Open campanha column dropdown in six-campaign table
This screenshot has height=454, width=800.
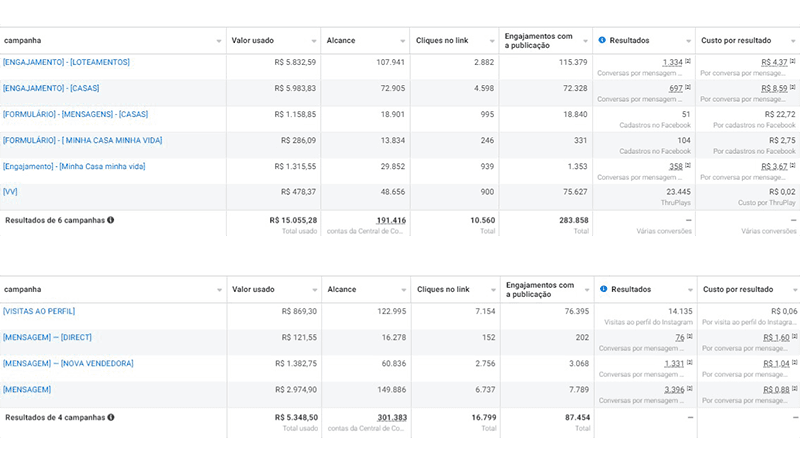coord(219,41)
